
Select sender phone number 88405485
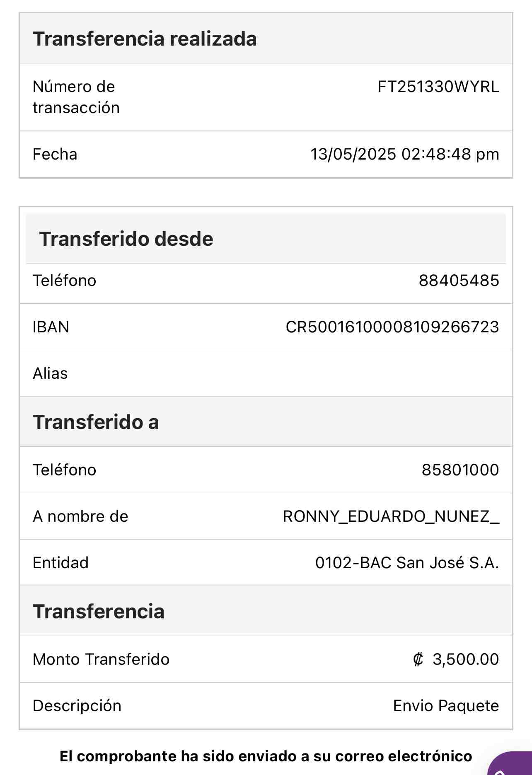[x=459, y=281]
